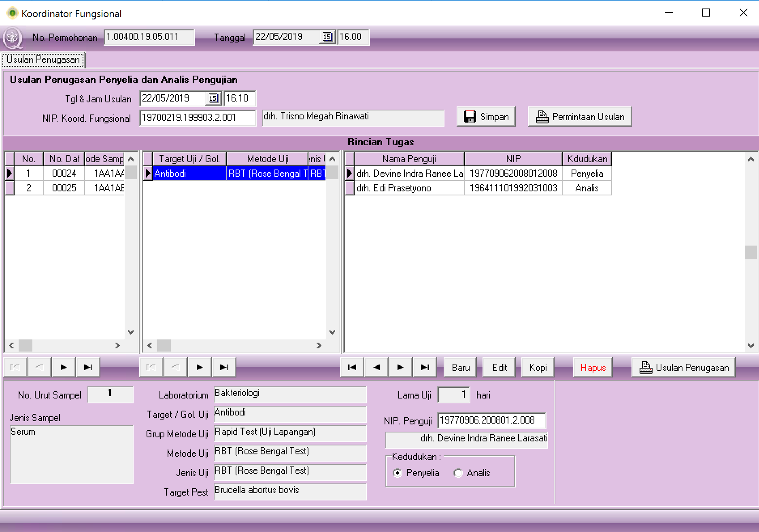The image size is (759, 532).
Task: Jump to last record in Target Uji navigator
Action: click(224, 367)
